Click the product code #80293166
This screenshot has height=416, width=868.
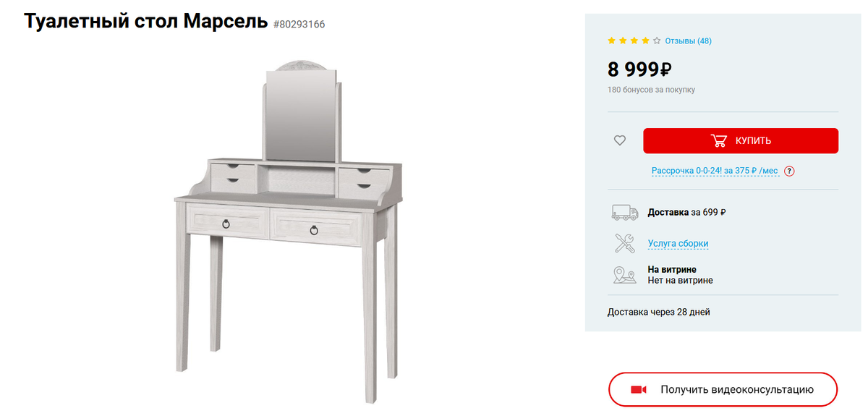[x=299, y=24]
